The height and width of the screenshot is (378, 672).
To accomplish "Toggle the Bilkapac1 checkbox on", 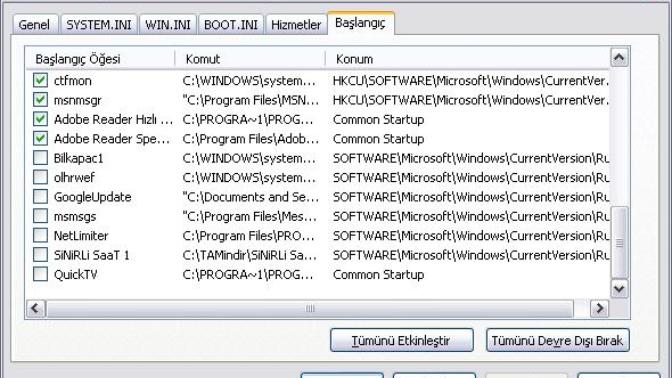I will (40, 158).
